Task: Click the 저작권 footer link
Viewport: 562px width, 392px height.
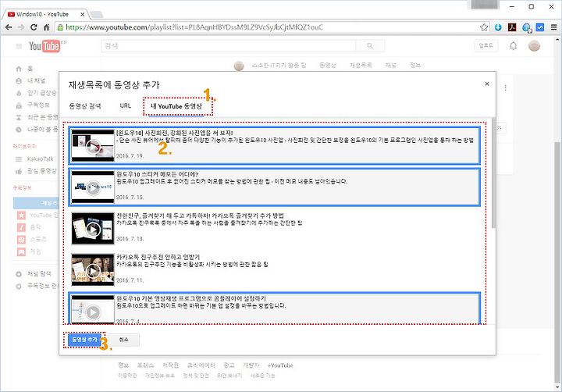Action: [171, 365]
